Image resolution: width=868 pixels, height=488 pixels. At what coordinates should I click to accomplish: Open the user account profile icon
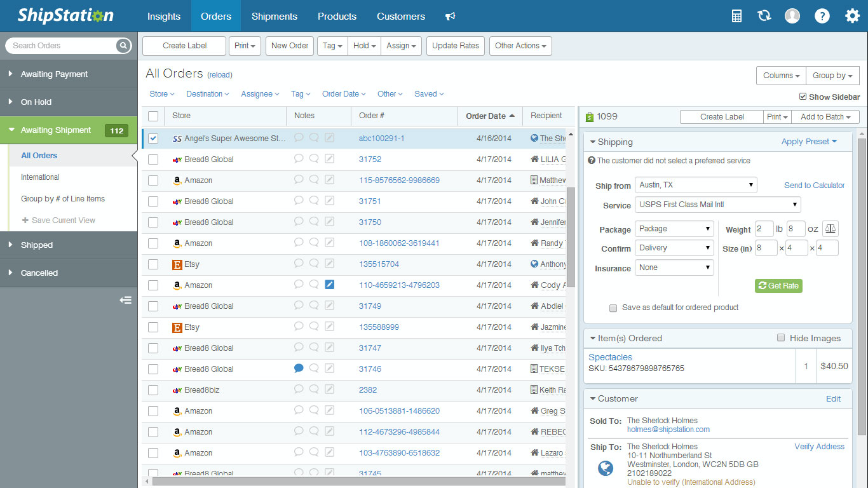point(792,16)
